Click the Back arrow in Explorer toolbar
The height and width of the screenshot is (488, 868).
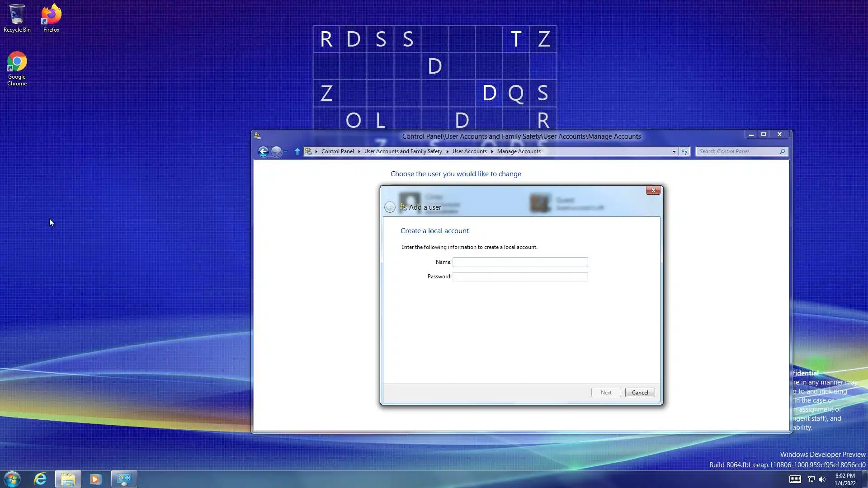[x=263, y=151]
